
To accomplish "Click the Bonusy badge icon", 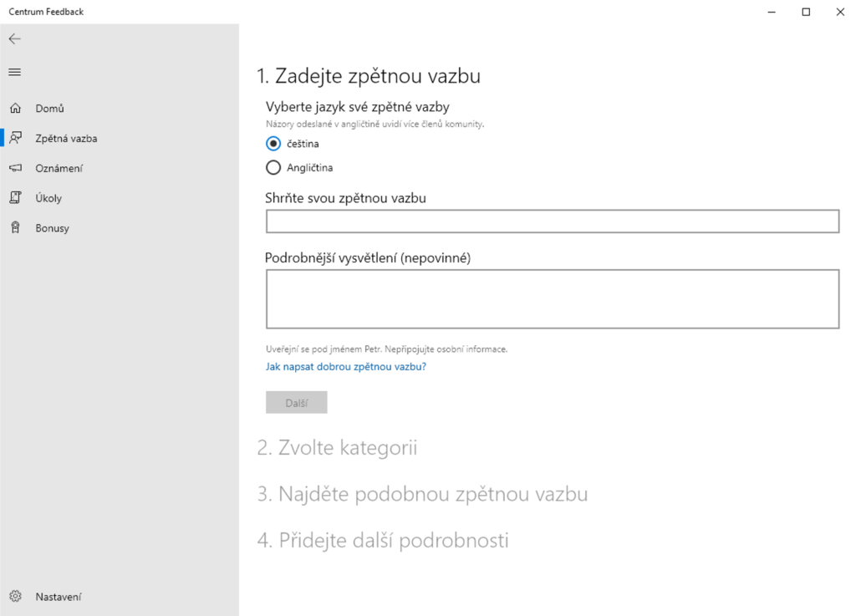I will [15, 228].
